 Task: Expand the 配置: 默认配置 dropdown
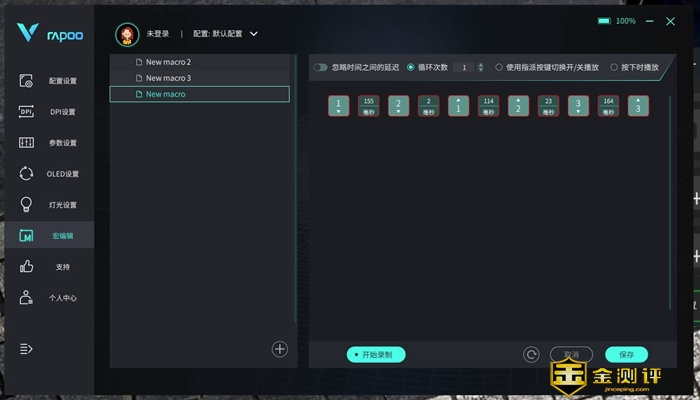point(253,34)
